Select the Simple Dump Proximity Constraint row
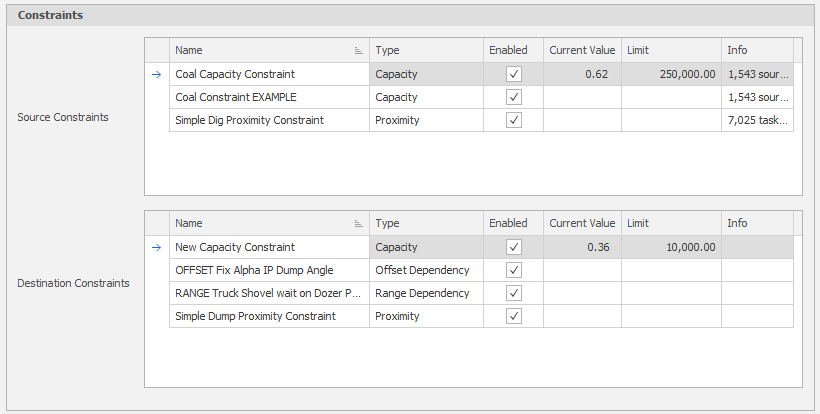 click(267, 316)
